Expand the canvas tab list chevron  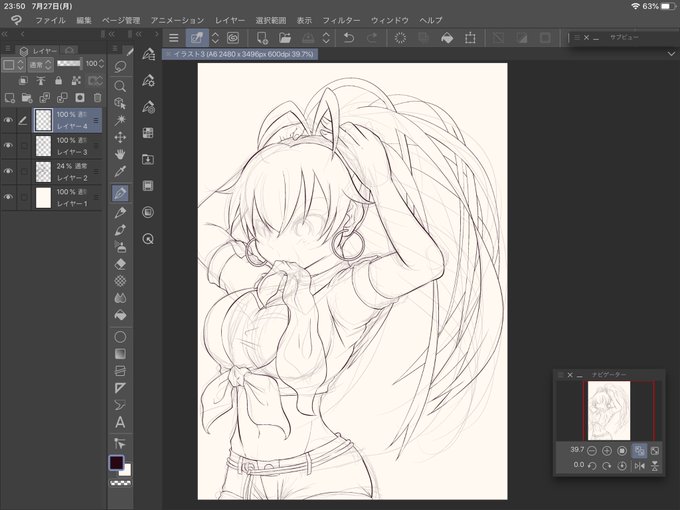coord(671,54)
